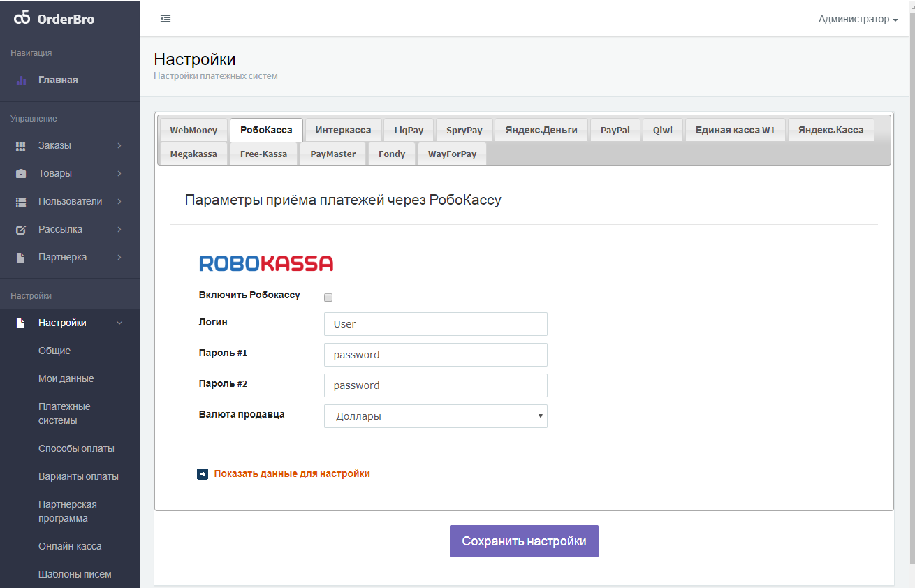Open Онлайн-касса submenu item
915x588 pixels.
click(70, 547)
